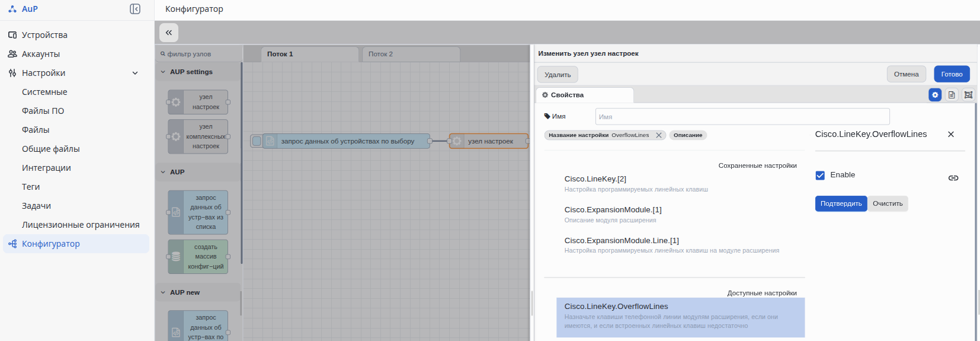The width and height of the screenshot is (980, 341).
Task: Collapse the Настройки menu chevron
Action: coord(135,73)
